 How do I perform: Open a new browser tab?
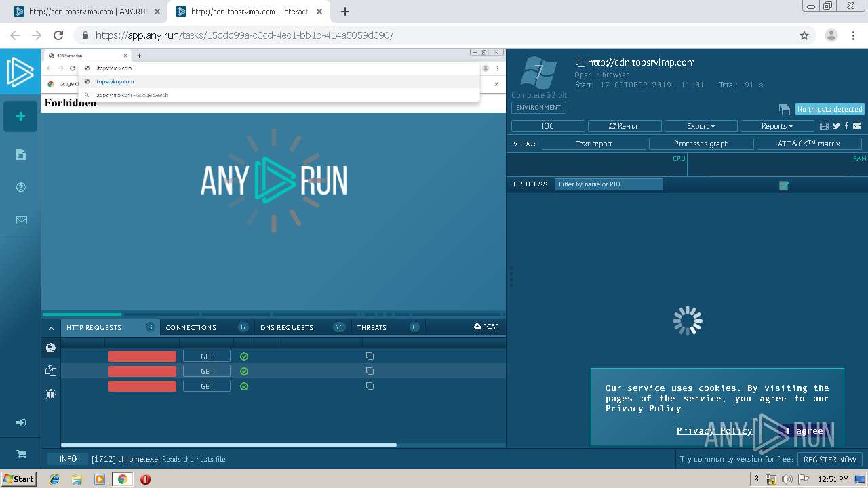tap(344, 12)
